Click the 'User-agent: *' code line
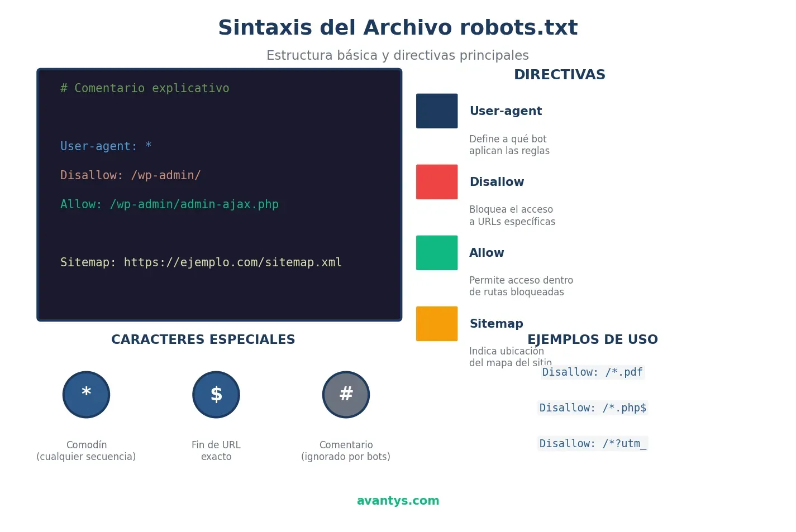796x532 pixels. (x=106, y=146)
